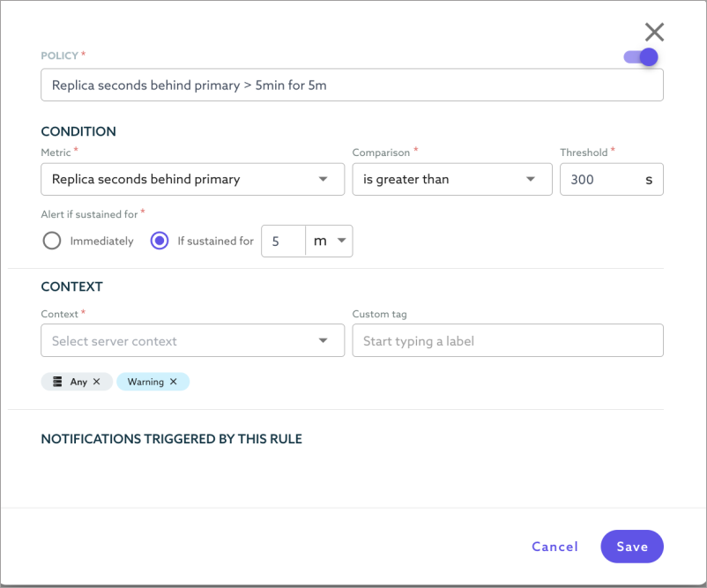Screen dimensions: 707x588
Task: Remove the Any context tag
Action: tap(96, 382)
